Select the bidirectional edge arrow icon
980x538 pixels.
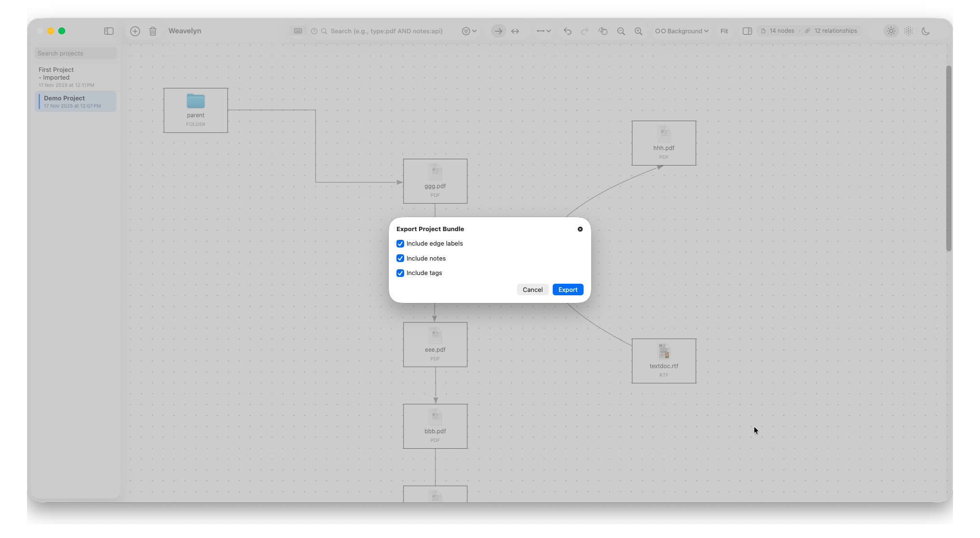(515, 31)
